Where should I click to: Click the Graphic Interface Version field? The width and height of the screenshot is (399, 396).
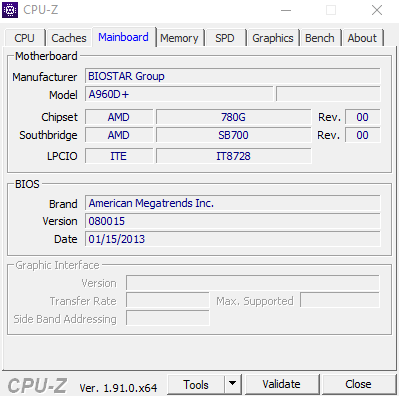(x=253, y=283)
